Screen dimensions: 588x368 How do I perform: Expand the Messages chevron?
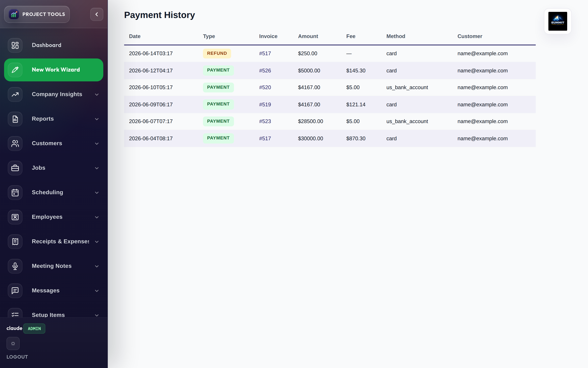(x=97, y=291)
